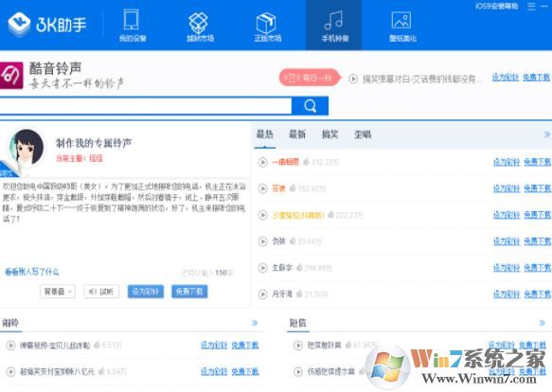Click the song title 一曲相思

tap(286, 162)
